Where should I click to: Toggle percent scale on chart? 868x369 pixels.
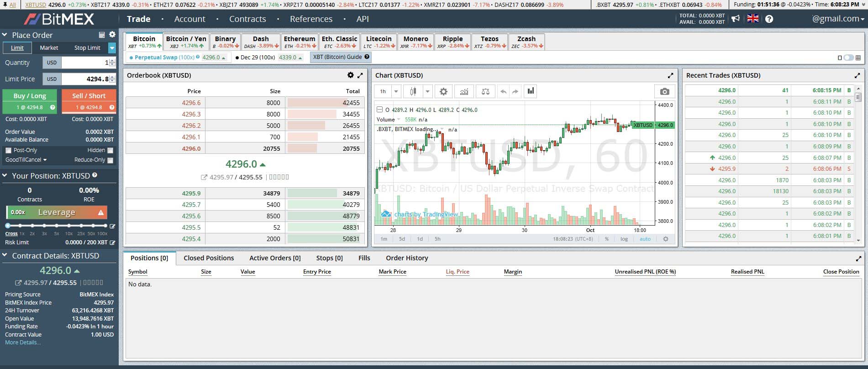(606, 239)
